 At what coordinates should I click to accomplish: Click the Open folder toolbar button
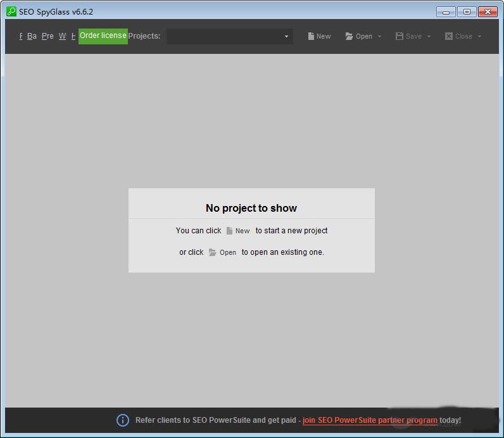point(359,36)
